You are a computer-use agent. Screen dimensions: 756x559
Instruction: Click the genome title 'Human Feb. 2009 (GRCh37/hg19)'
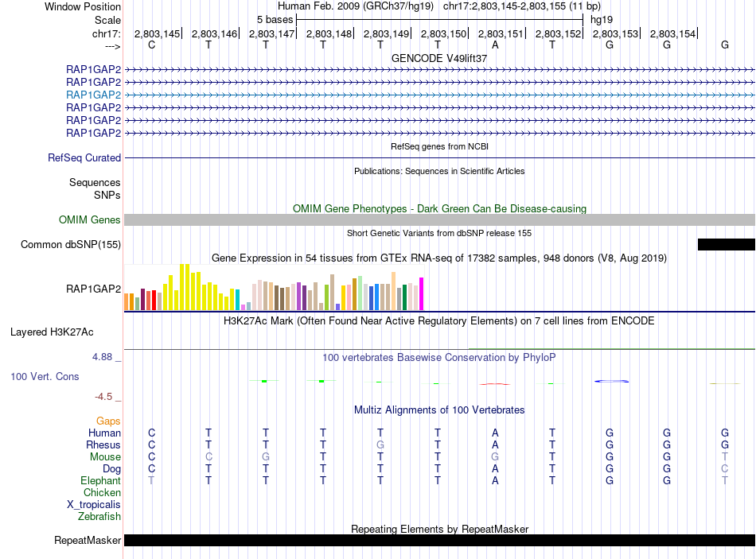click(356, 6)
